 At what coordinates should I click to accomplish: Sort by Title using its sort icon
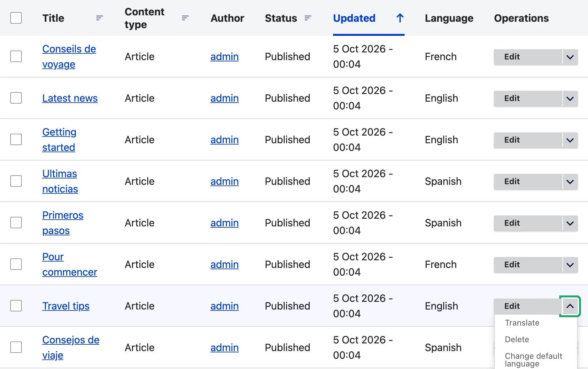pos(100,18)
